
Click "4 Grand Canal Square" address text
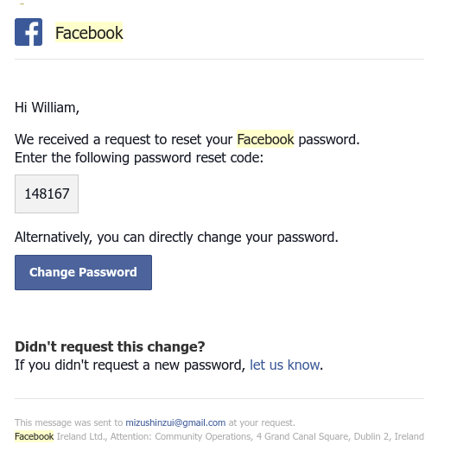(303, 436)
